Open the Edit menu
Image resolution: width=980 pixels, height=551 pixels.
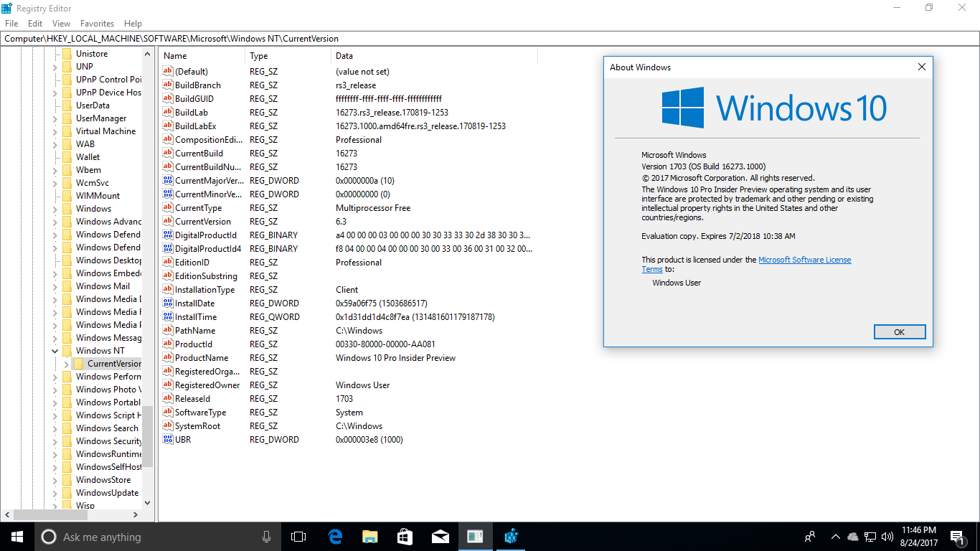[x=35, y=24]
